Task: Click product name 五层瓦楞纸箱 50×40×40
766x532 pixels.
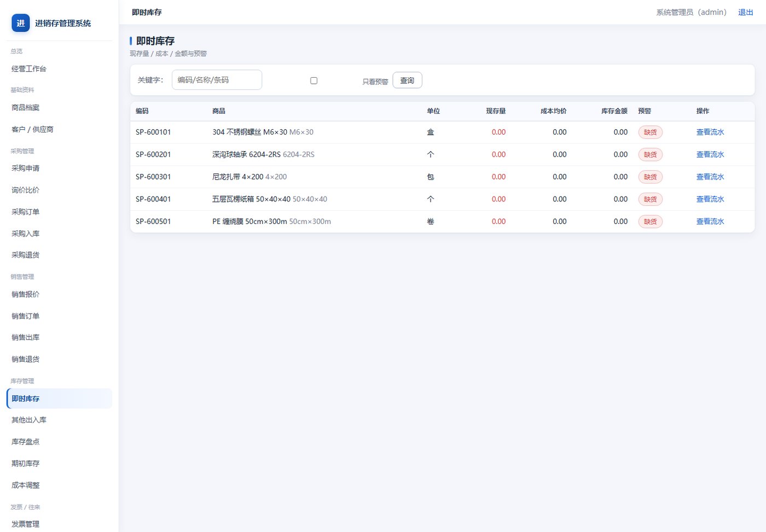Action: 251,199
